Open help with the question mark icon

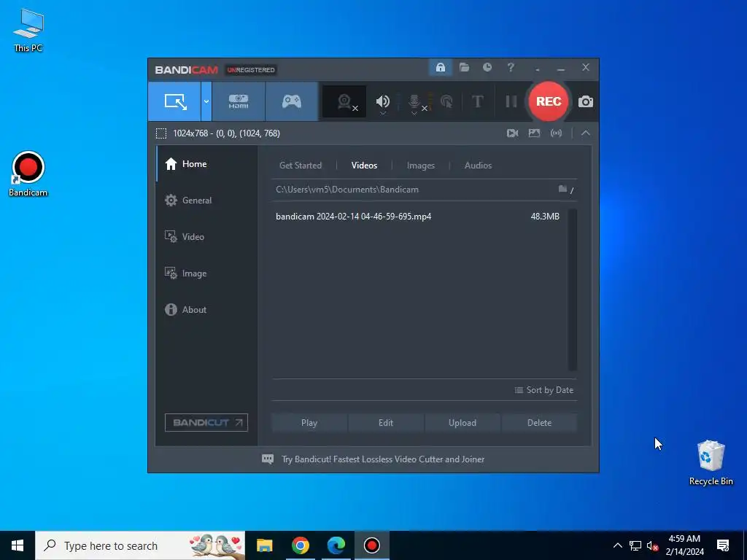(x=511, y=67)
